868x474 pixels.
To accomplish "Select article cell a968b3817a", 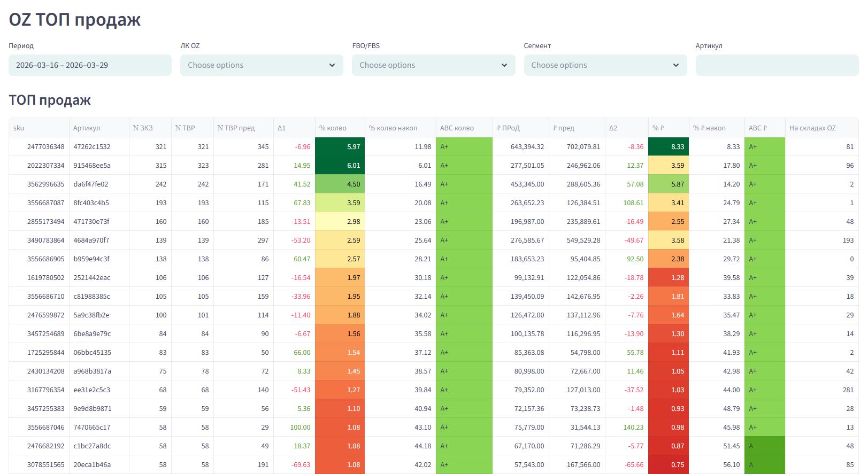I will (x=99, y=371).
